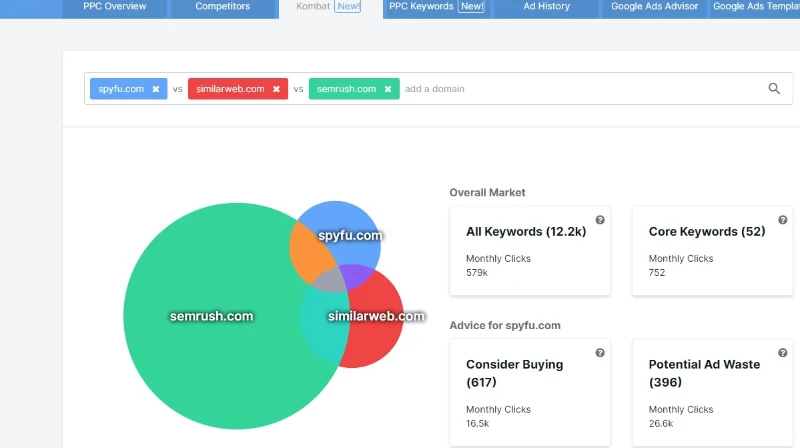Click the 'Advice for spyfu.com' heading
Screen dimensions: 800x448
click(x=505, y=325)
